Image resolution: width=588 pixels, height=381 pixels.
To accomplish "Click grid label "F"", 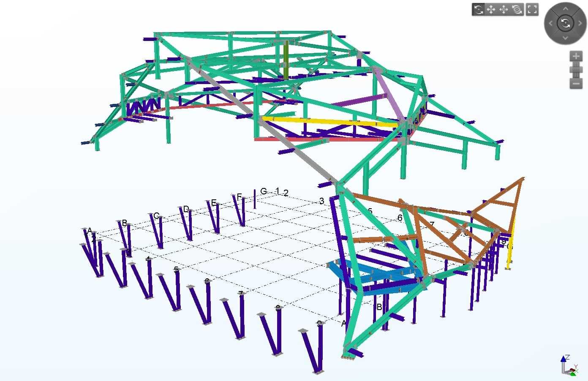I will [x=239, y=197].
